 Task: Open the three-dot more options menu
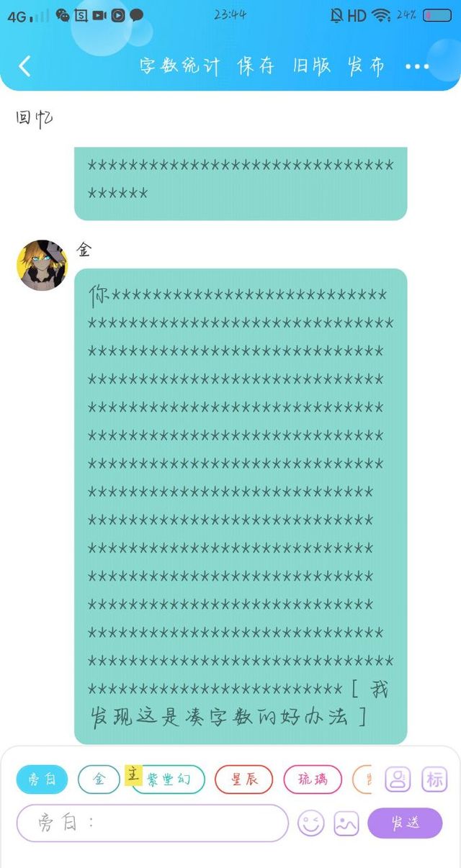click(417, 66)
